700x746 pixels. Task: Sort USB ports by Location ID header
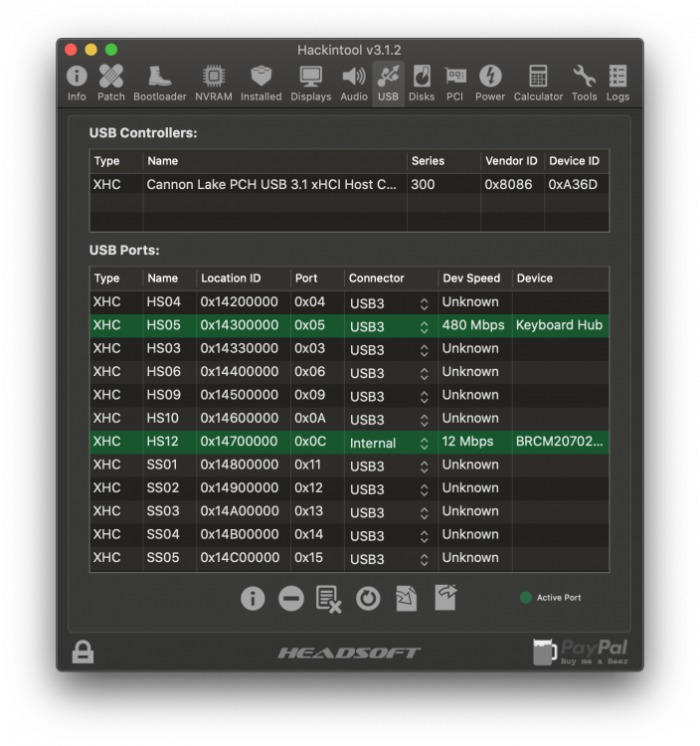pyautogui.click(x=243, y=279)
